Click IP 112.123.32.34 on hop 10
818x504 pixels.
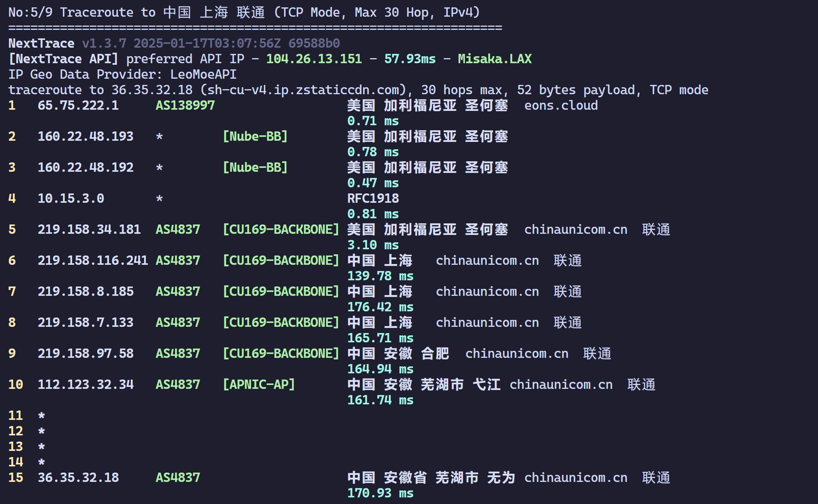85,385
